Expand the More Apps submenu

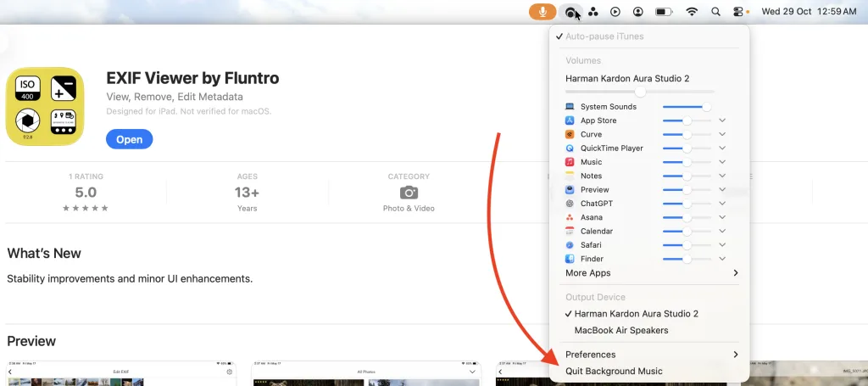pos(651,273)
